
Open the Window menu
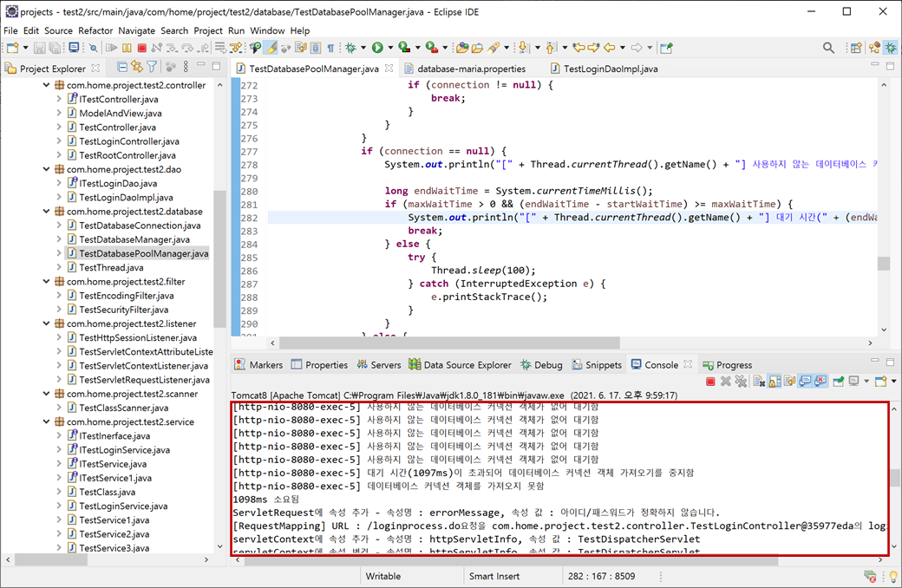pyautogui.click(x=267, y=30)
